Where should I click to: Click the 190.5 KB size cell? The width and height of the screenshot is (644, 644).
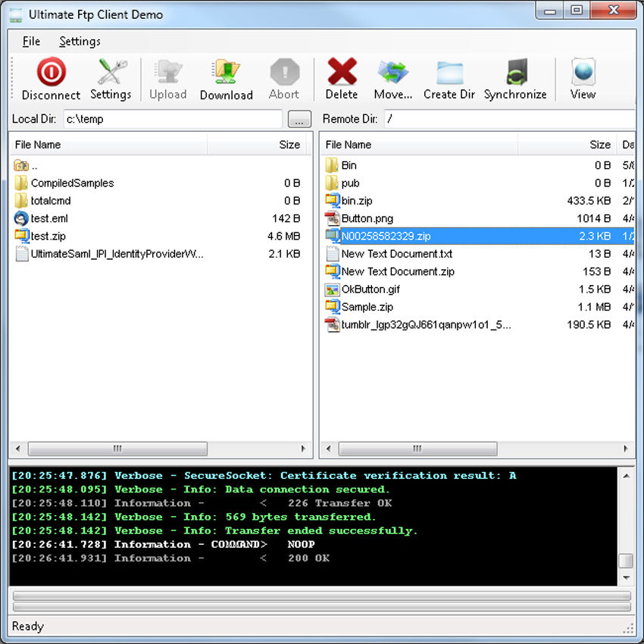coord(589,325)
